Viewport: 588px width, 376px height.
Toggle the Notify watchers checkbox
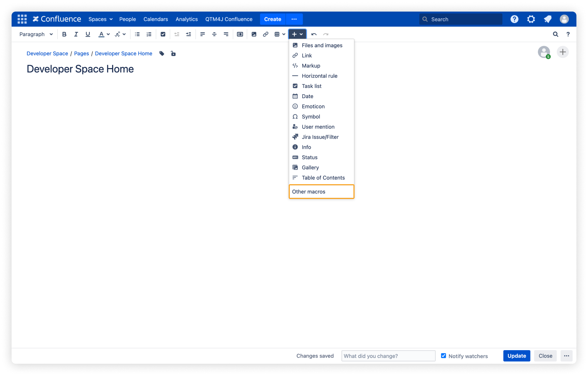(443, 356)
